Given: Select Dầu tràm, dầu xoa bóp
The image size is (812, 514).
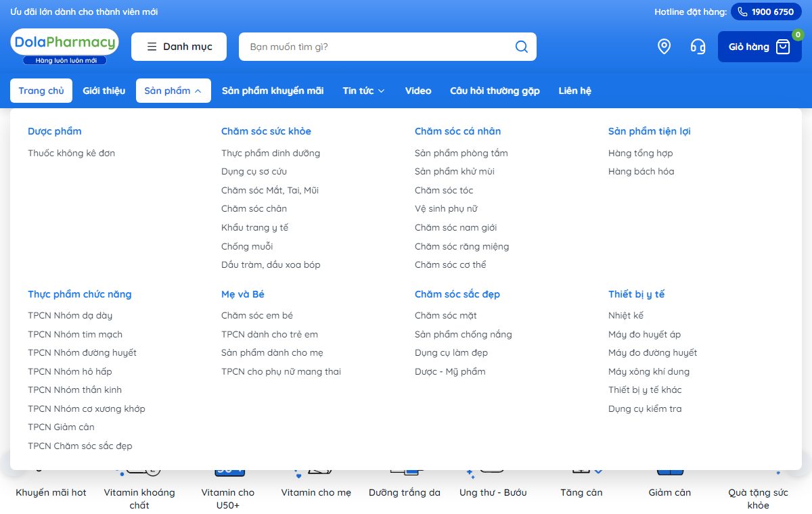Looking at the screenshot, I should tap(271, 264).
